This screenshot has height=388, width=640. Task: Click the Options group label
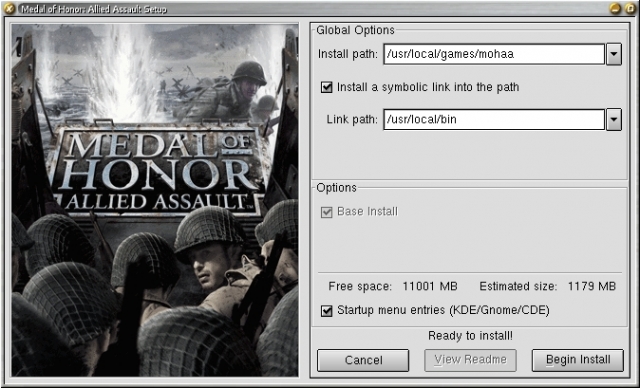tap(336, 188)
